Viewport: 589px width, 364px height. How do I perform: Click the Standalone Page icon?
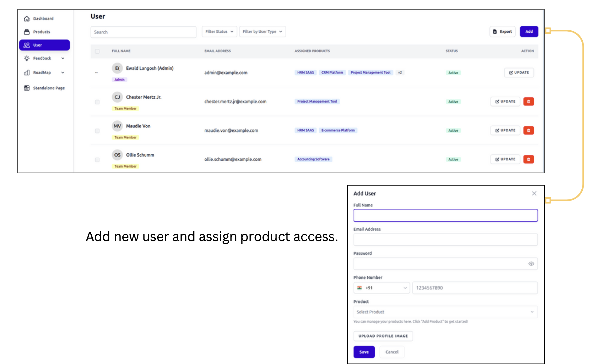[x=27, y=88]
